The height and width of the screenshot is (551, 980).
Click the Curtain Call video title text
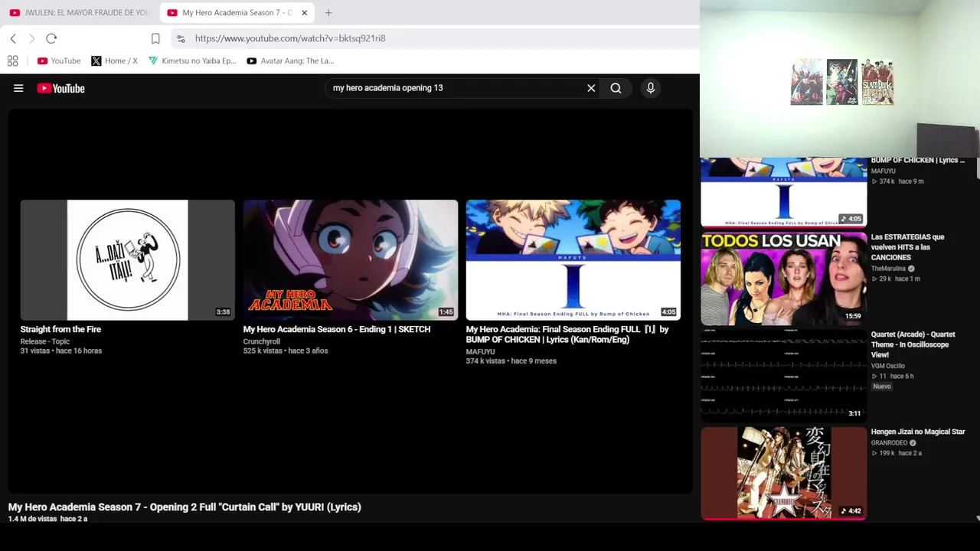[x=185, y=507]
